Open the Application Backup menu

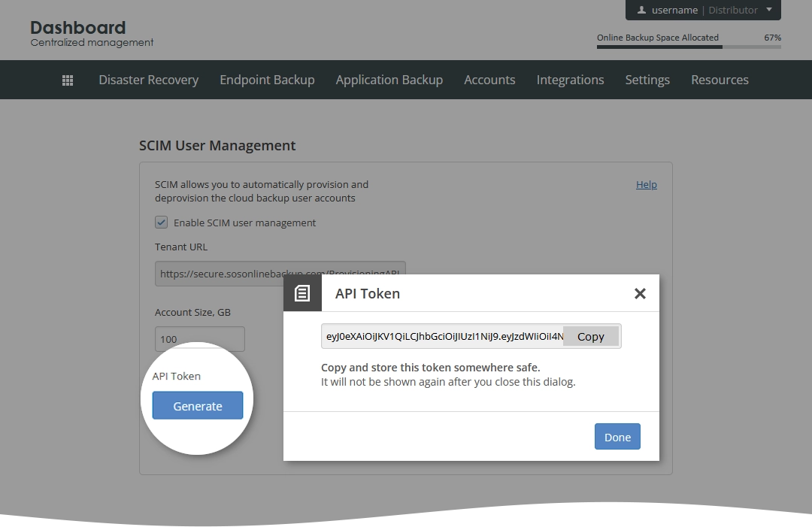click(x=389, y=80)
